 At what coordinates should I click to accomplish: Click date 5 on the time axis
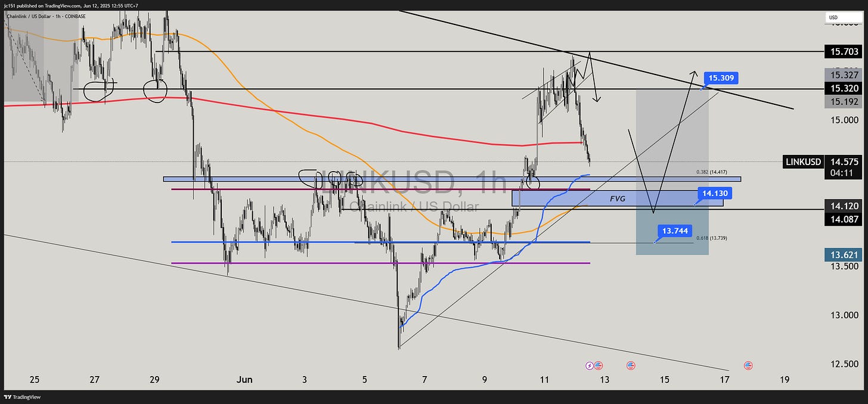[x=365, y=380]
